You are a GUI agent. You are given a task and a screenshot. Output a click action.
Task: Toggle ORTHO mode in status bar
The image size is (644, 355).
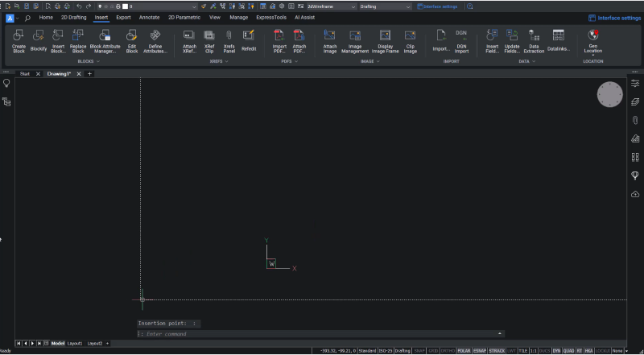click(448, 351)
